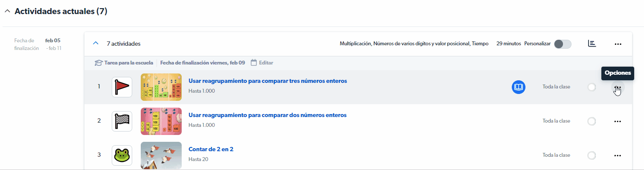Click the pink thumbnail of activity 2
The width and height of the screenshot is (644, 170).
(x=161, y=121)
